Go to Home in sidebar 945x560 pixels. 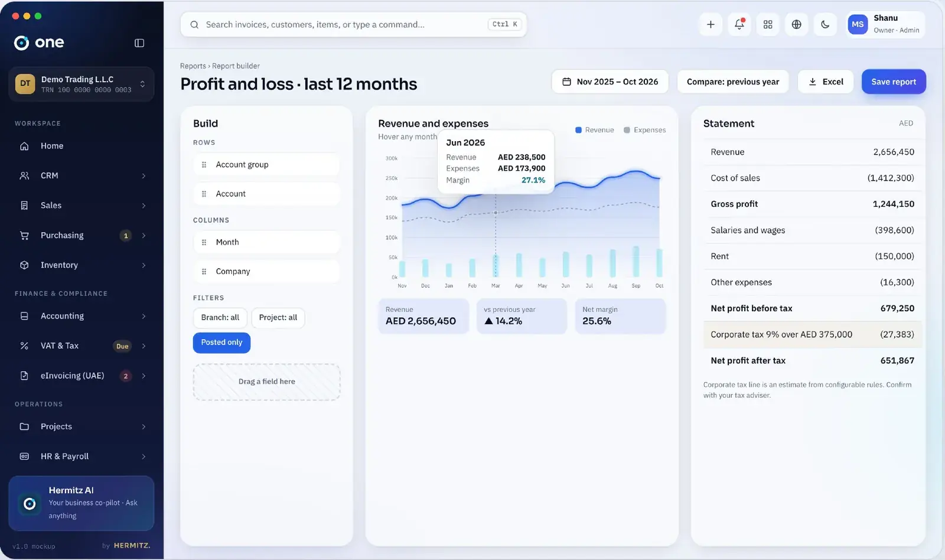(x=82, y=146)
